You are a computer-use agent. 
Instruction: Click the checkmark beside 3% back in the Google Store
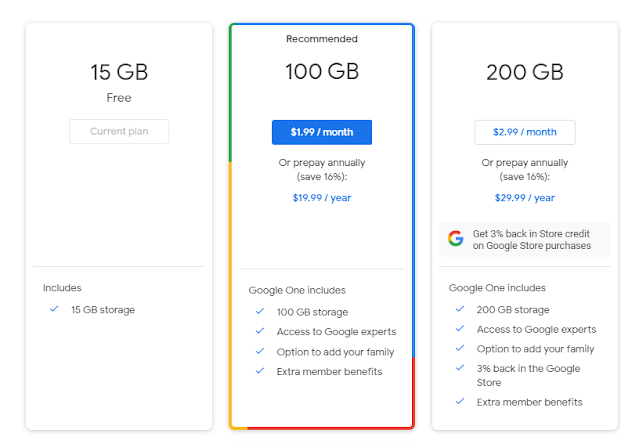pos(460,370)
